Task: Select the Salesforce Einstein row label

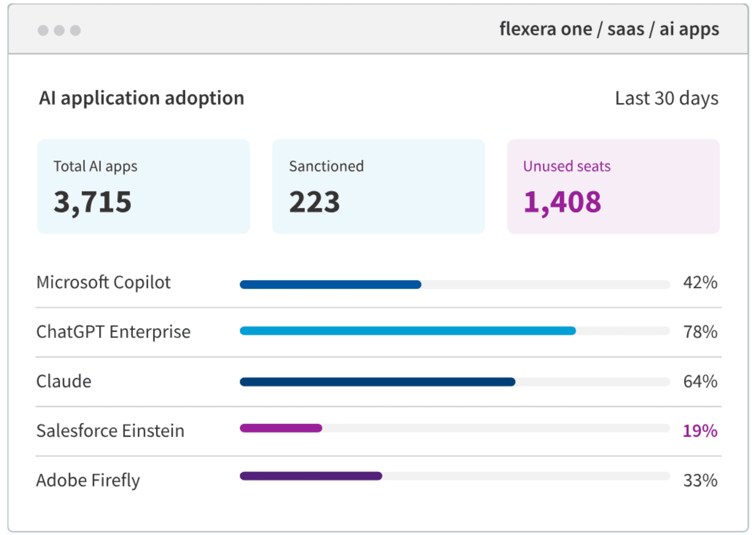Action: click(x=110, y=431)
